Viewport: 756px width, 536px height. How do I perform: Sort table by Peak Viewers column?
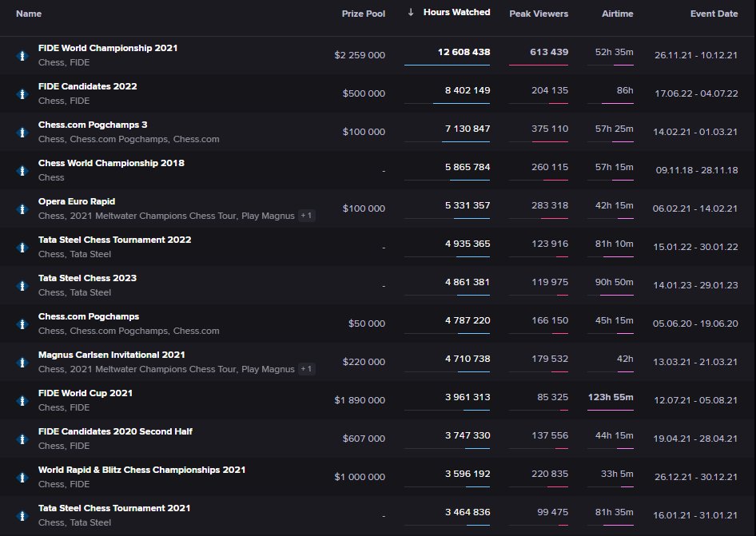click(x=539, y=14)
